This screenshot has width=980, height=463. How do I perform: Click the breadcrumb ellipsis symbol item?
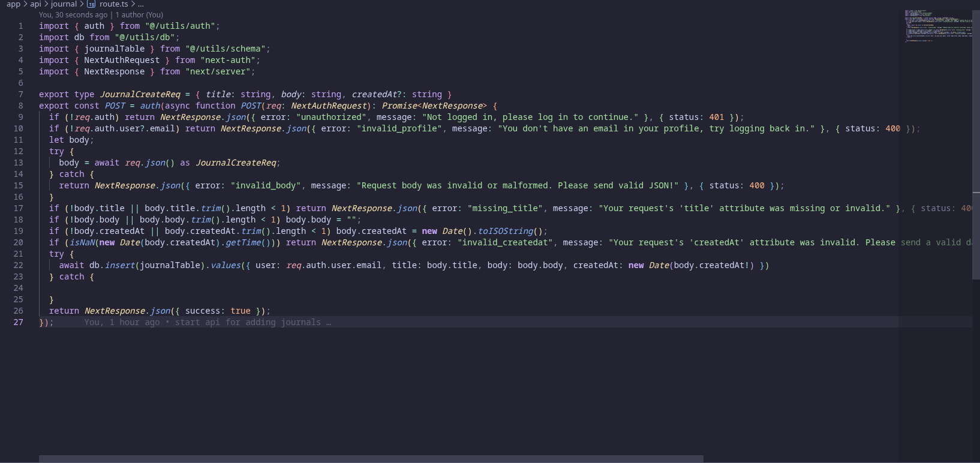tap(141, 4)
